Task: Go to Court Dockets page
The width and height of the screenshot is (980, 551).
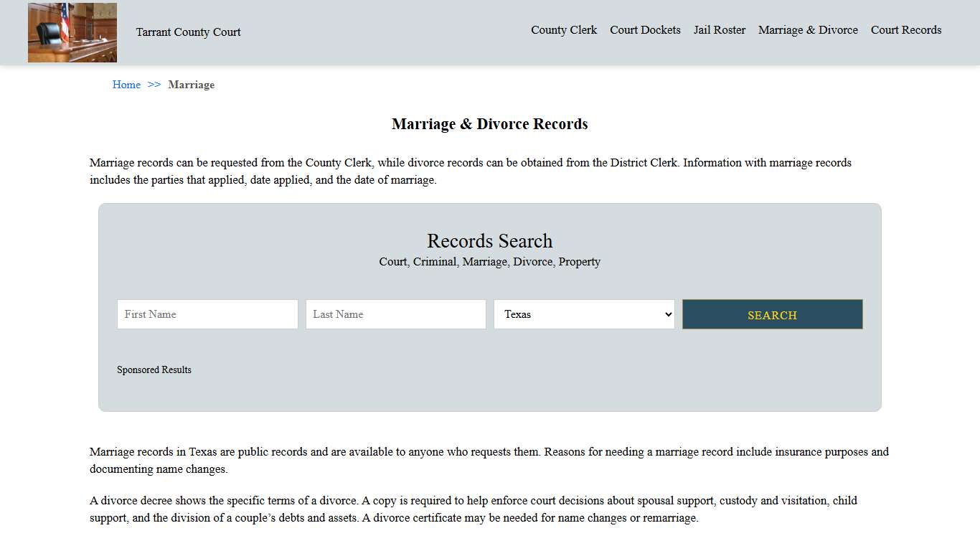Action: pyautogui.click(x=645, y=30)
